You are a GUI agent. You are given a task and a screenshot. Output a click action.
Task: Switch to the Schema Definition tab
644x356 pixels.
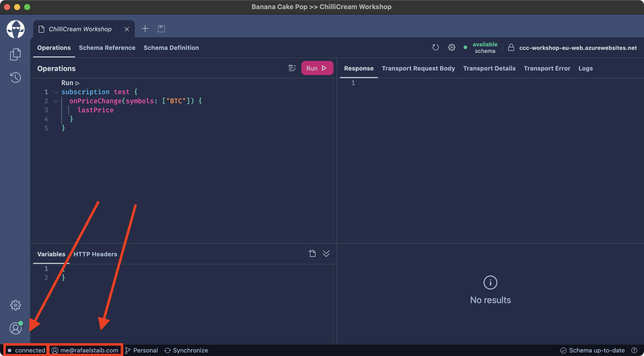point(171,48)
